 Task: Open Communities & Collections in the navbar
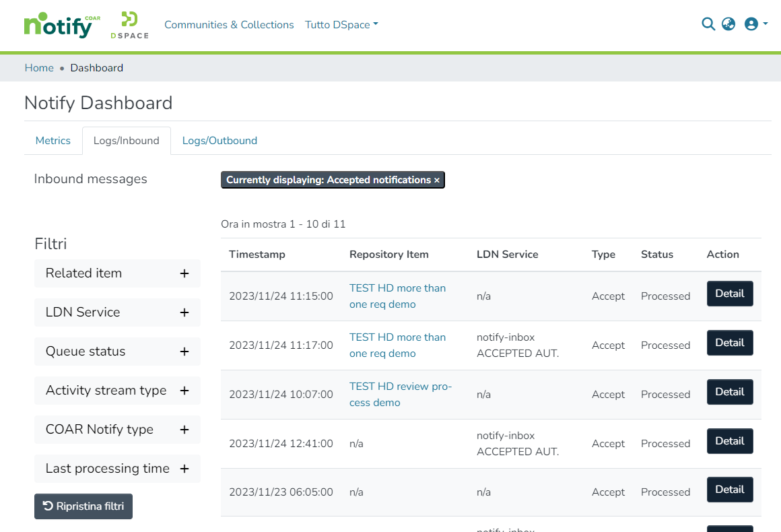click(229, 25)
